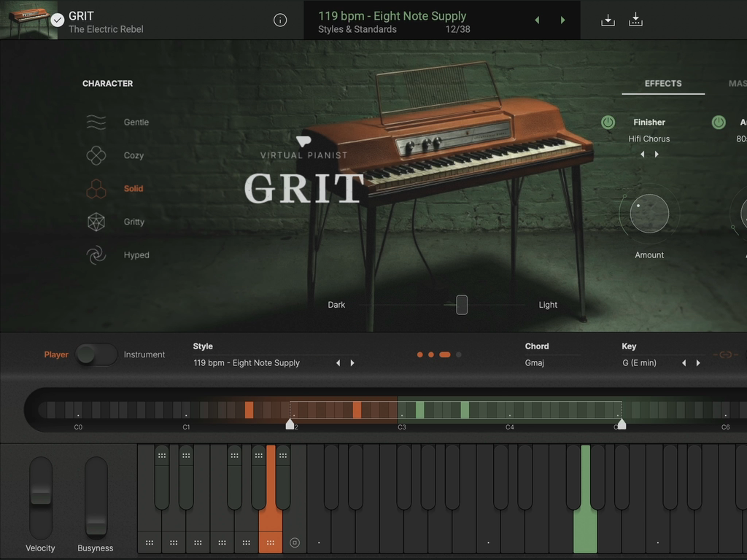Switch to the previous Key
This screenshot has width=747, height=560.
point(684,363)
